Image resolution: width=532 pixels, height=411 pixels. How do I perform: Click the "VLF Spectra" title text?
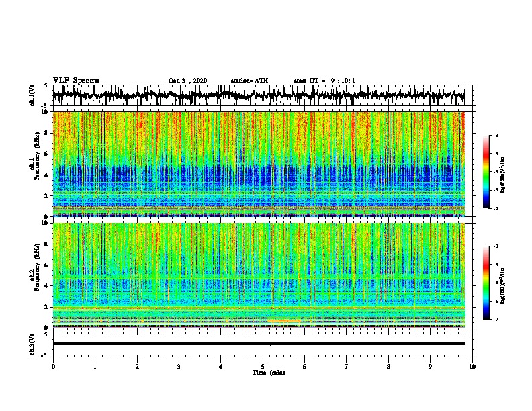(x=76, y=80)
